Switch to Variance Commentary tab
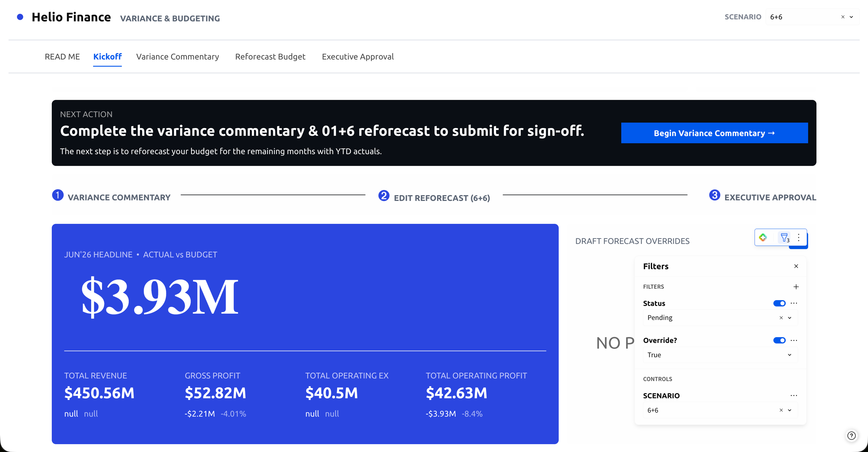Screen dimensions: 868x452 click(177, 56)
